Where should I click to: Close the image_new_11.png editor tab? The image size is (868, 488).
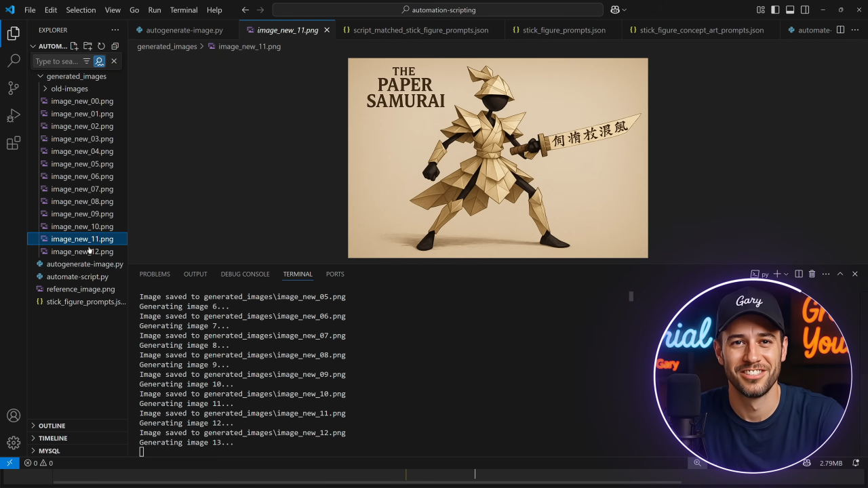tap(327, 30)
